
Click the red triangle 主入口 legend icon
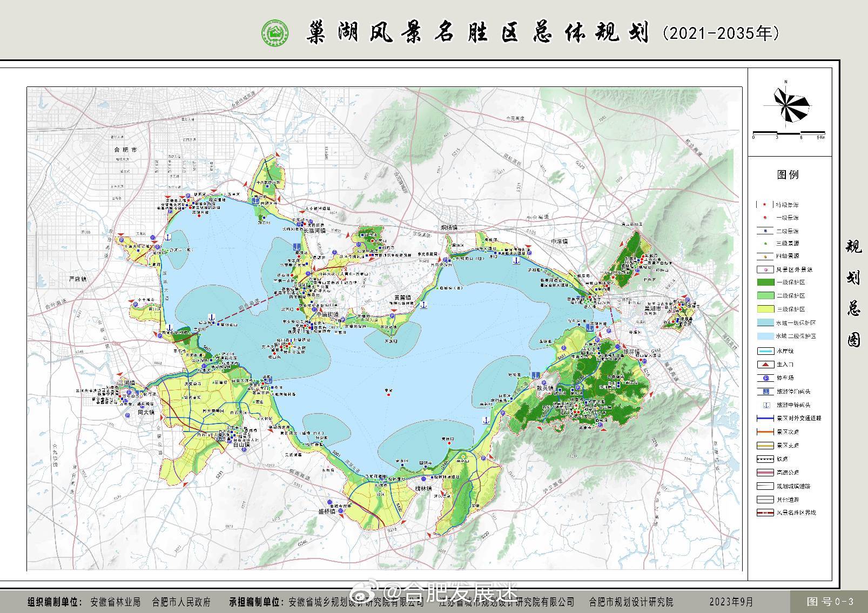pos(765,365)
